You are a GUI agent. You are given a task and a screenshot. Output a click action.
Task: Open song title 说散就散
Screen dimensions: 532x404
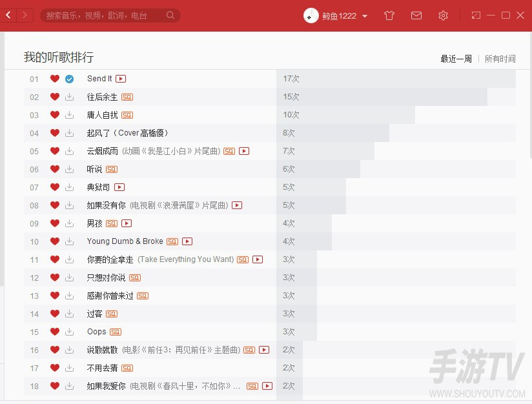tap(102, 350)
